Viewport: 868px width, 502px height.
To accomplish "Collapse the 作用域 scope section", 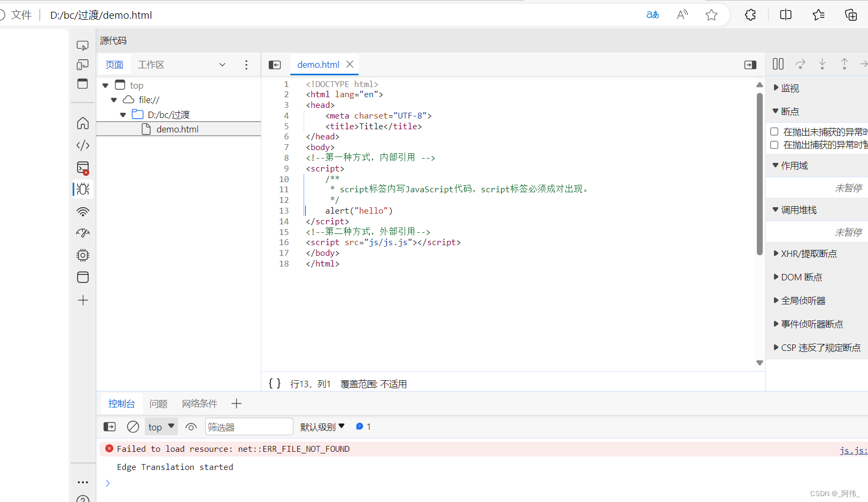I will coord(790,166).
